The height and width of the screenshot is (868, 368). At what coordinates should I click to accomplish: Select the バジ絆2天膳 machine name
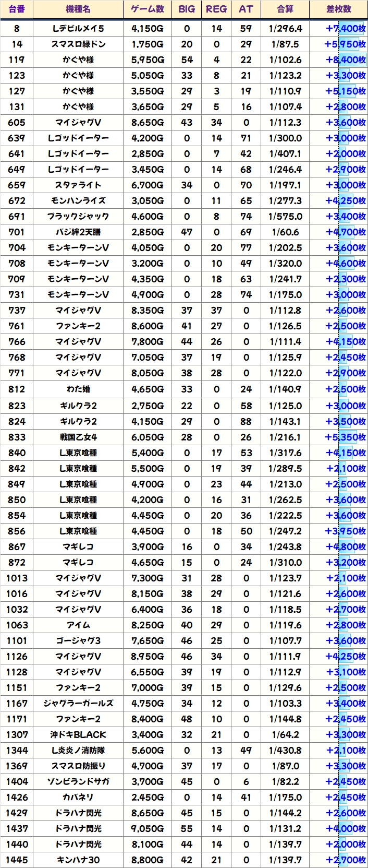[x=78, y=232]
